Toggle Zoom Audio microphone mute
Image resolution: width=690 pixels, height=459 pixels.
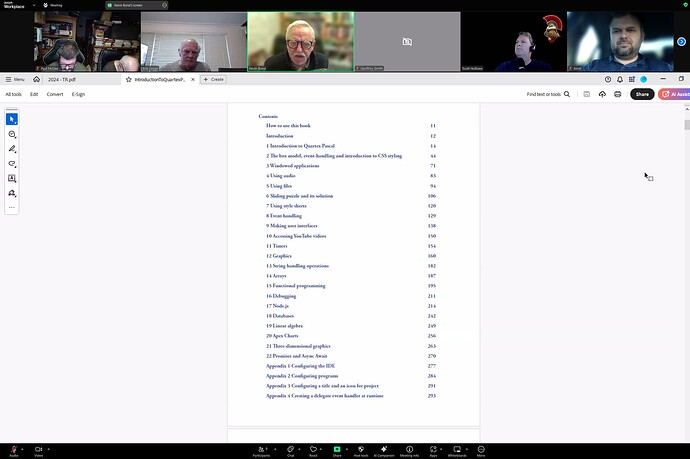(14, 450)
